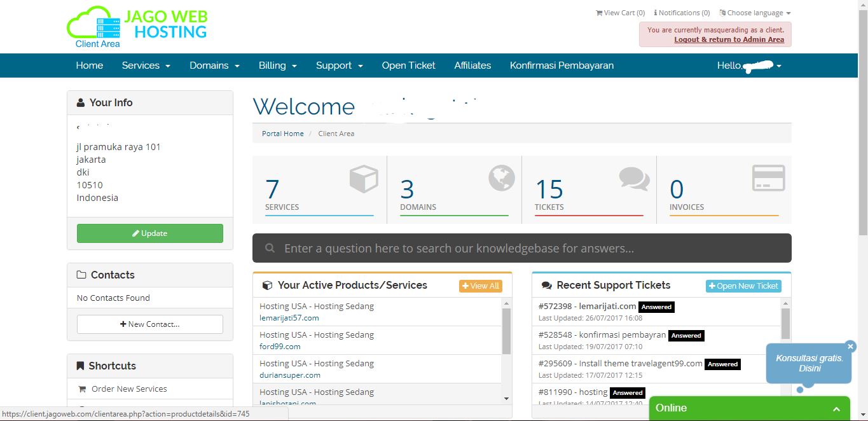Open the duriansuper.com hosting service

click(377, 369)
